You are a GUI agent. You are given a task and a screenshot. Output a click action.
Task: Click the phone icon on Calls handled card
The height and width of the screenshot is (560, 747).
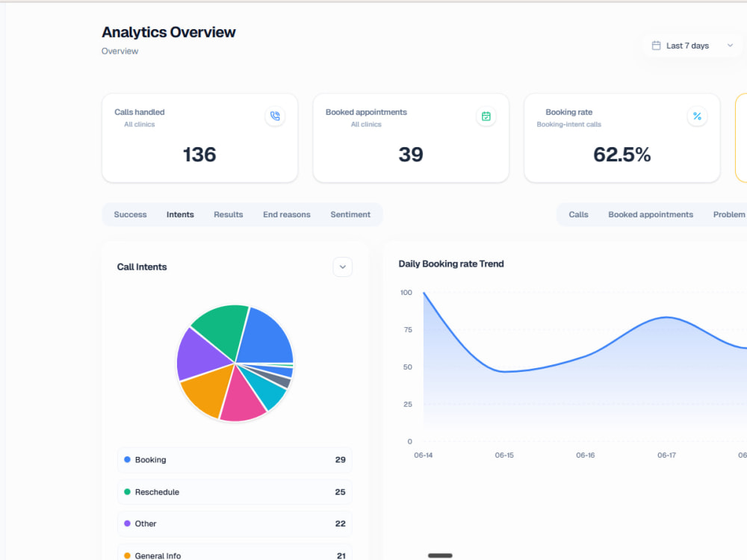[x=275, y=116]
